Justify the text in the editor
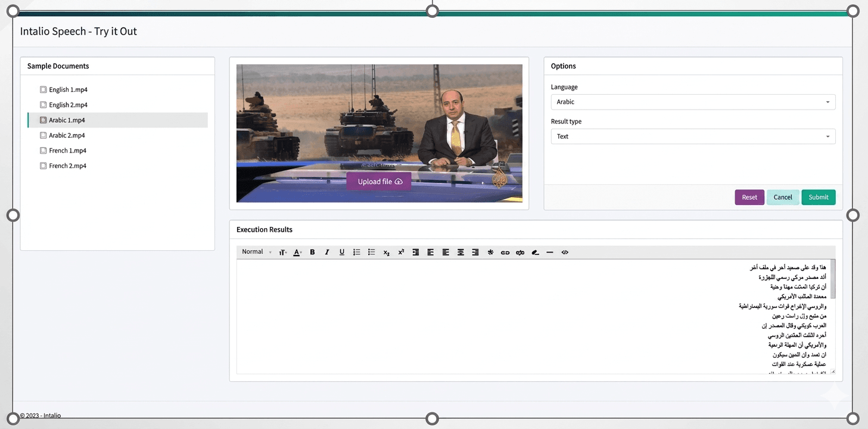Image resolution: width=868 pixels, height=429 pixels. coord(446,252)
